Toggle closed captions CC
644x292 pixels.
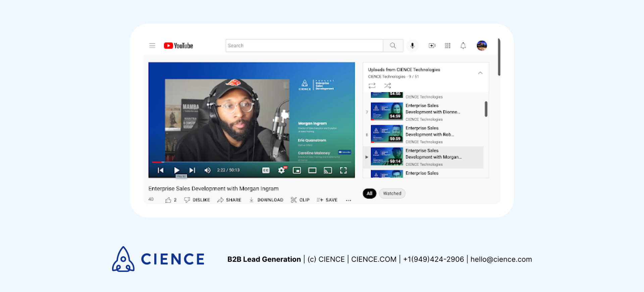pos(266,170)
